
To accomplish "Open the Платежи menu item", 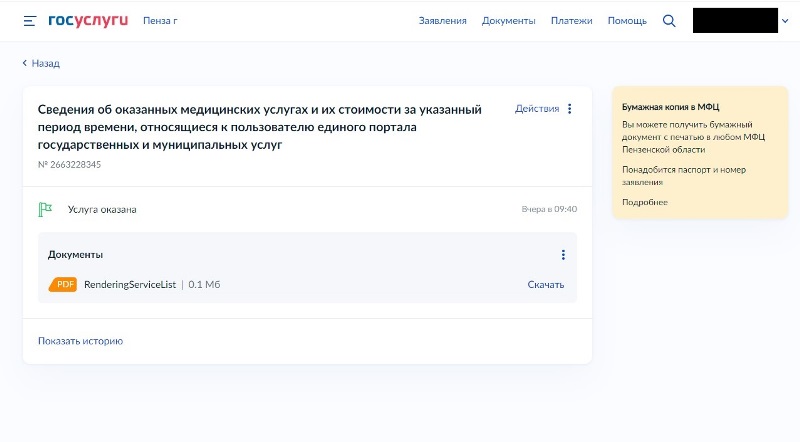I will click(571, 21).
